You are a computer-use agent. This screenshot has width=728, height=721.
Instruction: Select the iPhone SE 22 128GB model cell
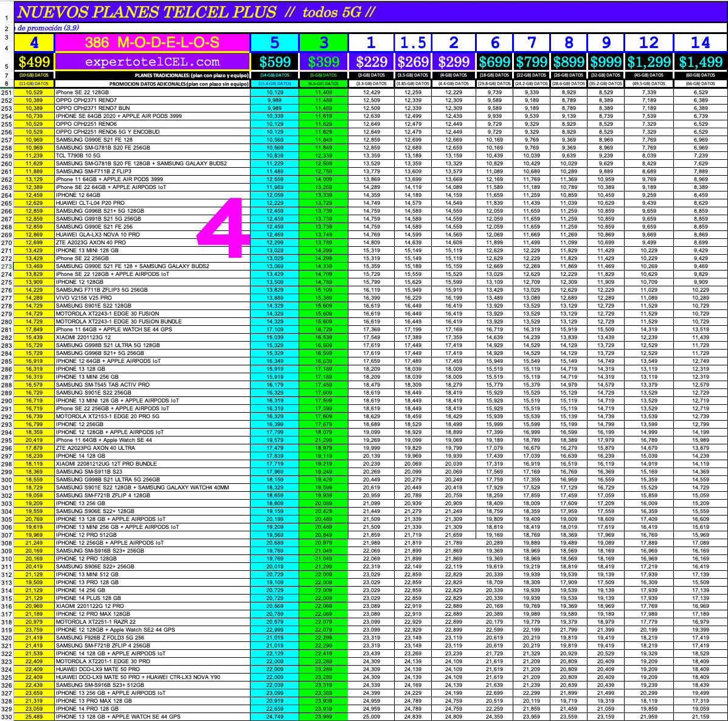(x=152, y=92)
